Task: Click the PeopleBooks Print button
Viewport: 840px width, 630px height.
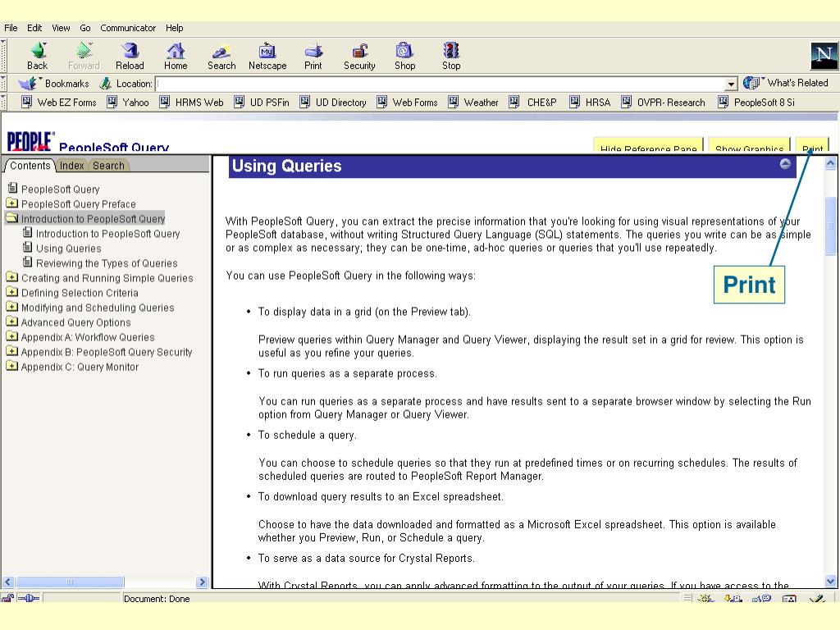Action: pos(812,146)
